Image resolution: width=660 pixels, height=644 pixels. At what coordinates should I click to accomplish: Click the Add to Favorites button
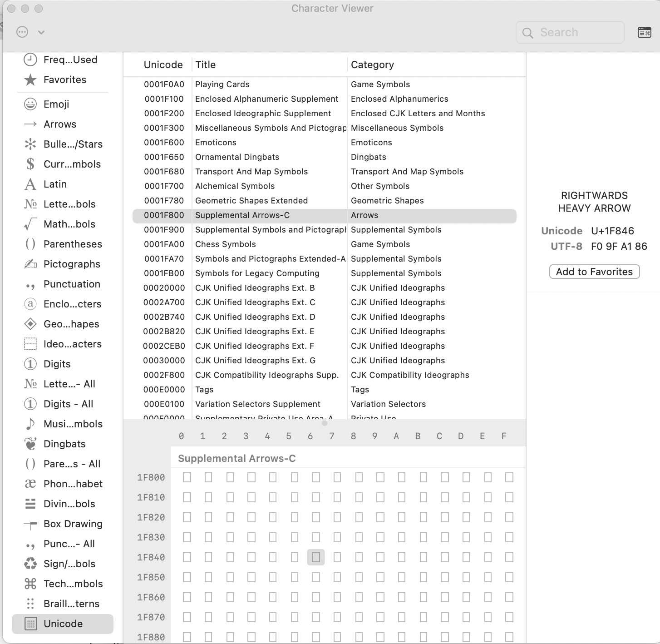[x=594, y=272]
